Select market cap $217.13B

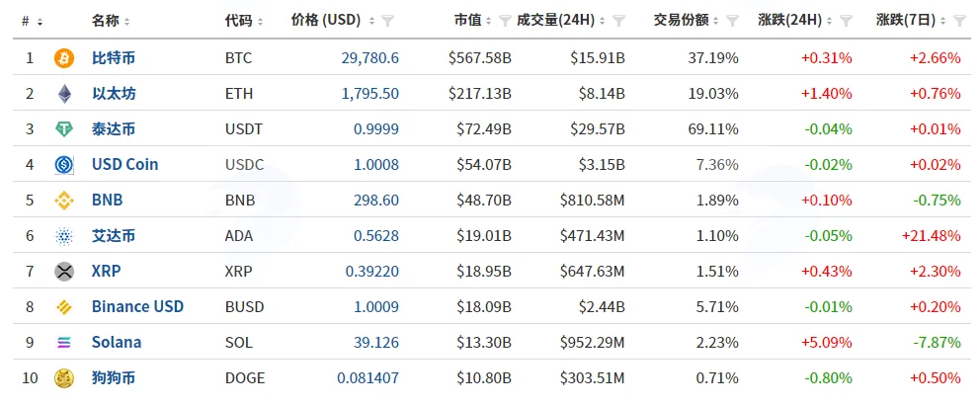pos(480,94)
